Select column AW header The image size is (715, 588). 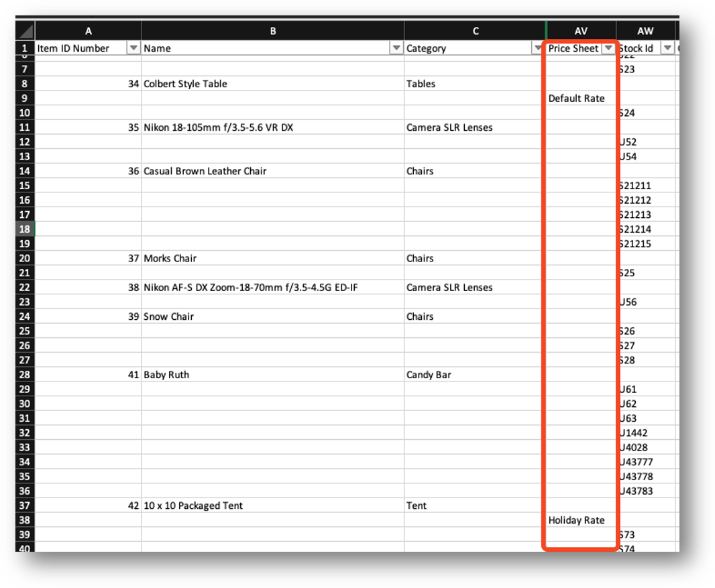[x=645, y=31]
